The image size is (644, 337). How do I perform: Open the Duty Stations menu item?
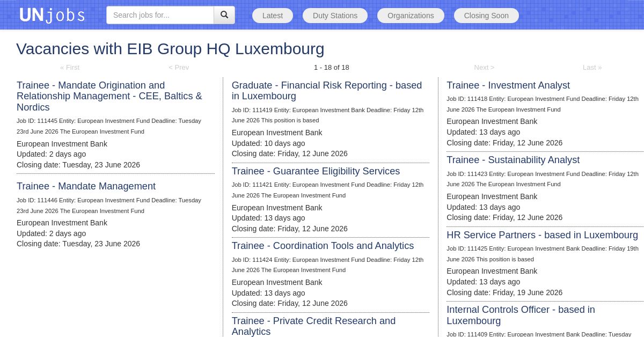tap(335, 16)
